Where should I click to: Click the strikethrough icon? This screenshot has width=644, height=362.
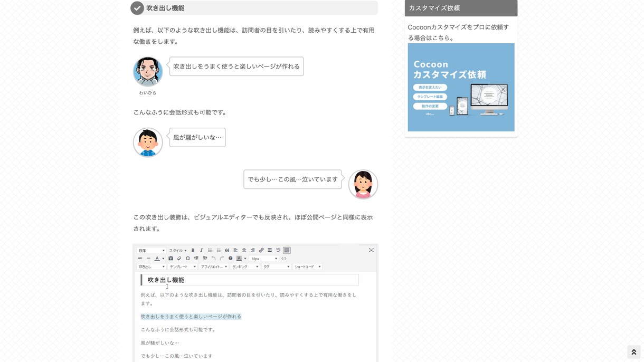tap(140, 259)
